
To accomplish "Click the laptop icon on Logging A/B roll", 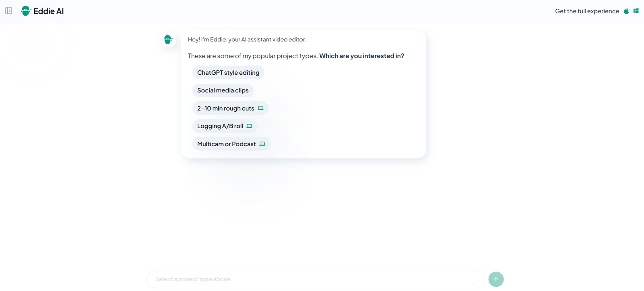I will point(250,126).
